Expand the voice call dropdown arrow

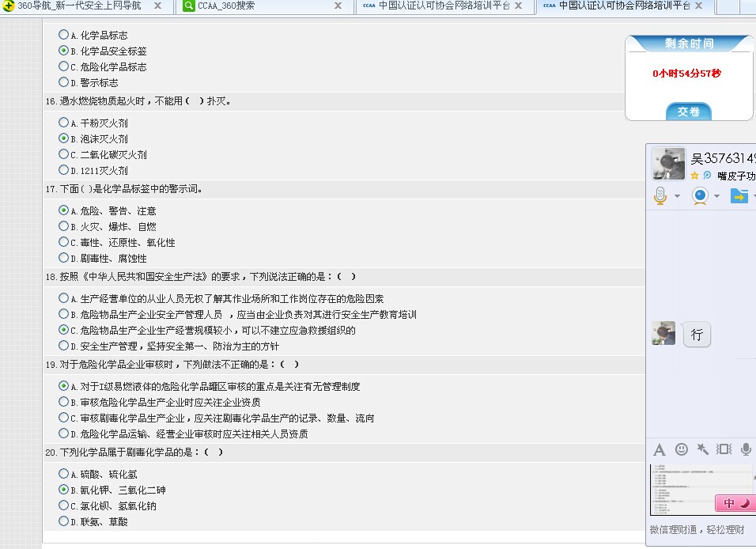677,196
